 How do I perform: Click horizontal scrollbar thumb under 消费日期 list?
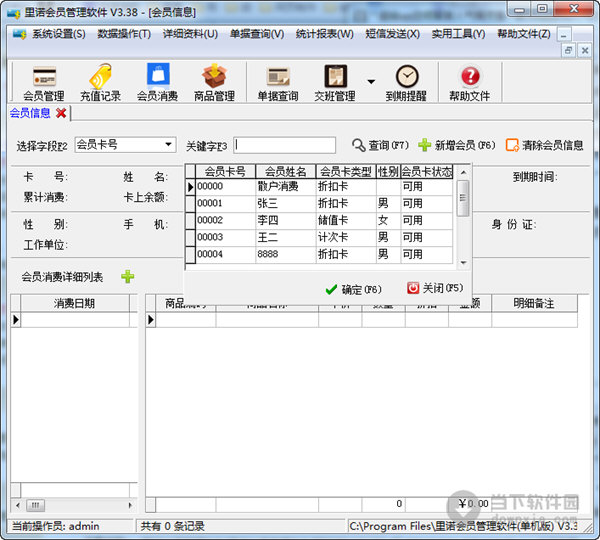35,505
